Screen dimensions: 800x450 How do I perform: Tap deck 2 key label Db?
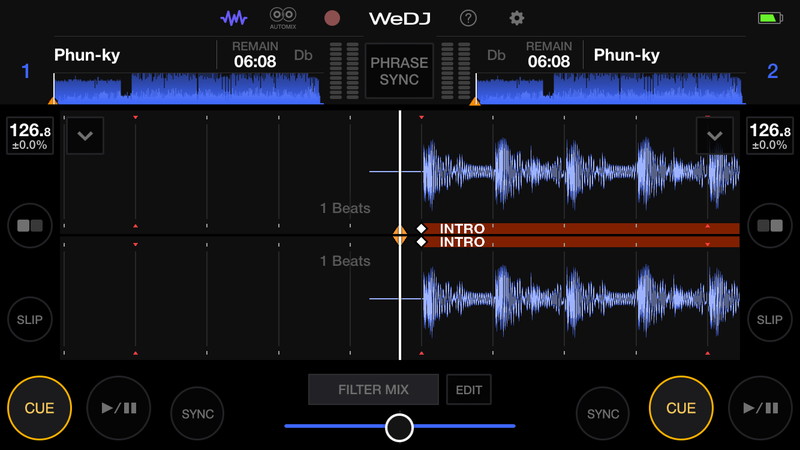pyautogui.click(x=496, y=55)
